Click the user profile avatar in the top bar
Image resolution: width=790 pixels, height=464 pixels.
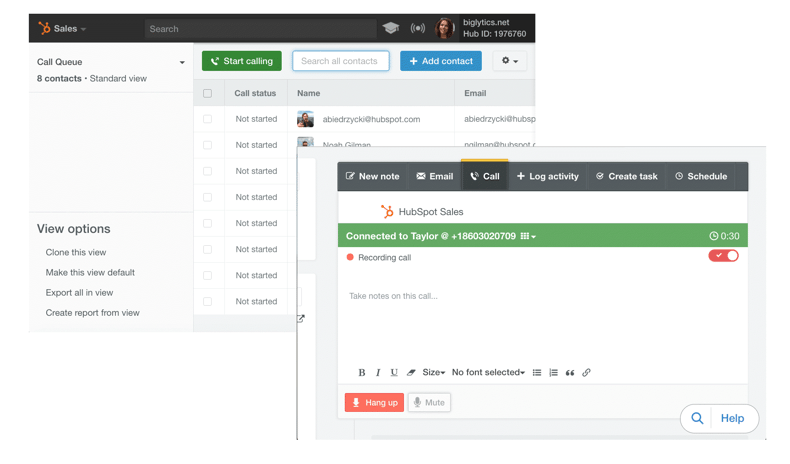(x=444, y=28)
